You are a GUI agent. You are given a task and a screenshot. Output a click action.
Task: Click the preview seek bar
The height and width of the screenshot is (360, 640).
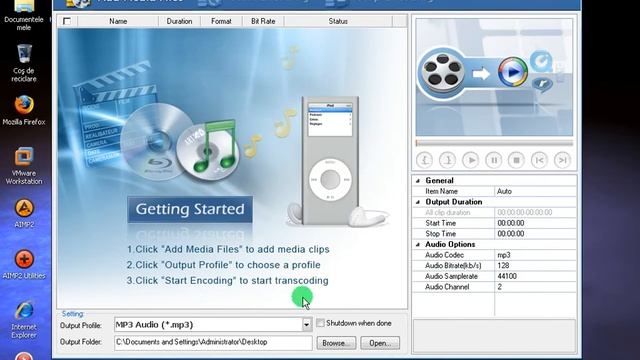click(x=494, y=143)
